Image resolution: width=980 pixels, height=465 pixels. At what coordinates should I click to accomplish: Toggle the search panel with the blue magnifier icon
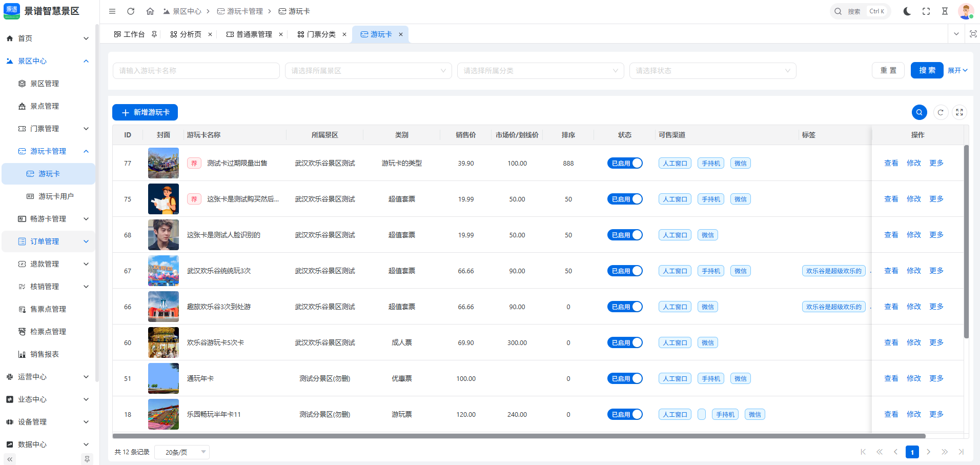[920, 112]
